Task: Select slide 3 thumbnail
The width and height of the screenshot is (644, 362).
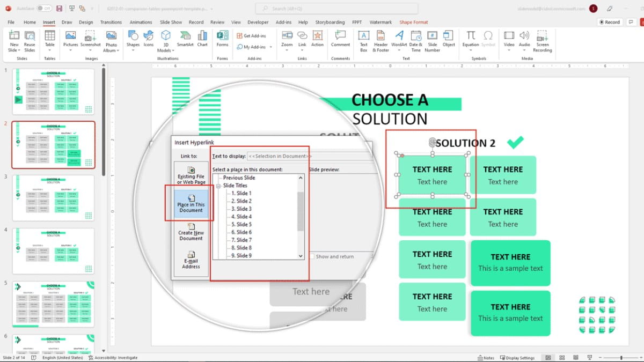Action: tap(54, 198)
